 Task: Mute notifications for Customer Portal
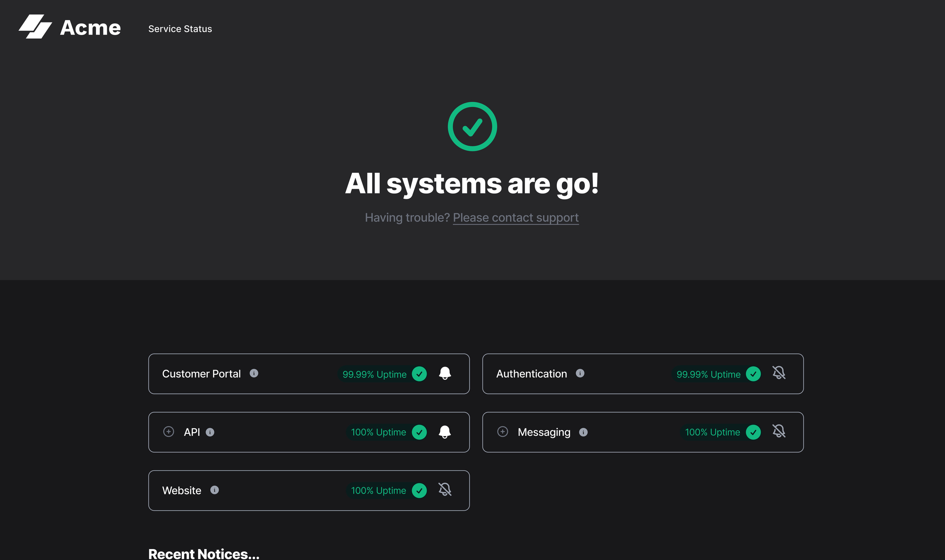pos(445,374)
